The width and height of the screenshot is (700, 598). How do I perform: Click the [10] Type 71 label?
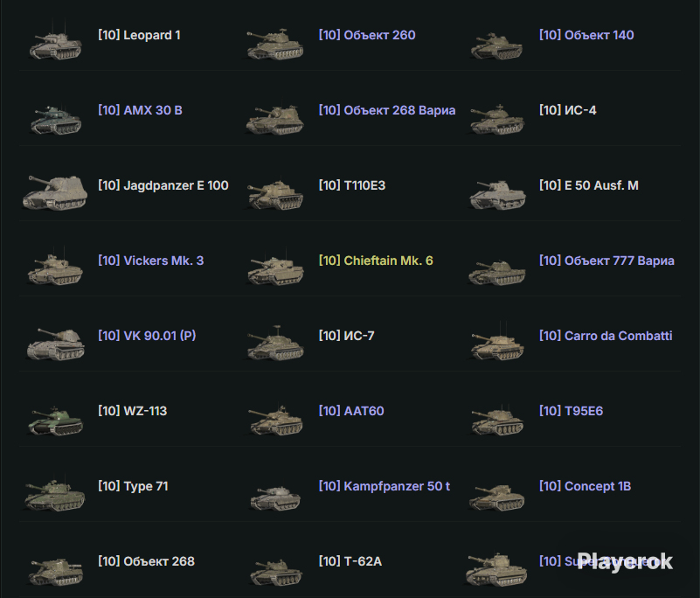pos(133,486)
